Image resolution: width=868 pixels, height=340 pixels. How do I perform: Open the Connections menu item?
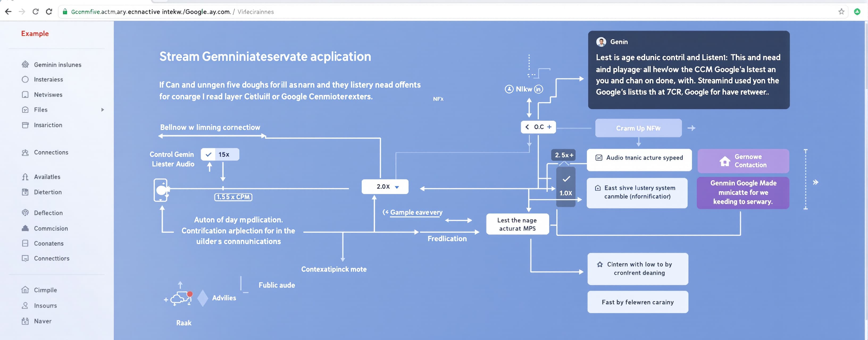[x=51, y=152]
